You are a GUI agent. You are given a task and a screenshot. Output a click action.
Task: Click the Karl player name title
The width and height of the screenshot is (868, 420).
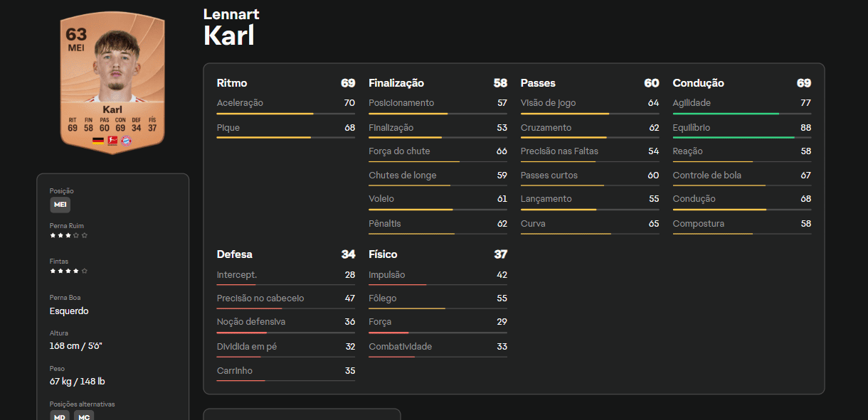click(x=228, y=36)
